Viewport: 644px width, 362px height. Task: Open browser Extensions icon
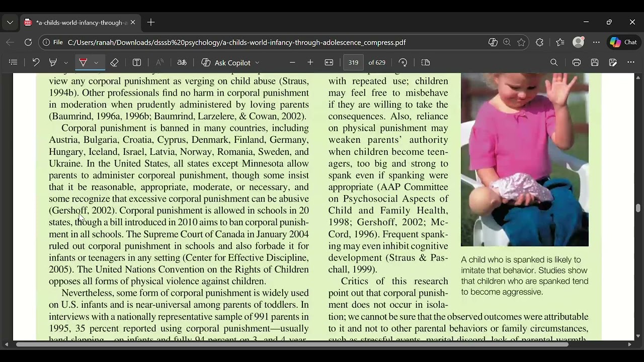(x=540, y=42)
